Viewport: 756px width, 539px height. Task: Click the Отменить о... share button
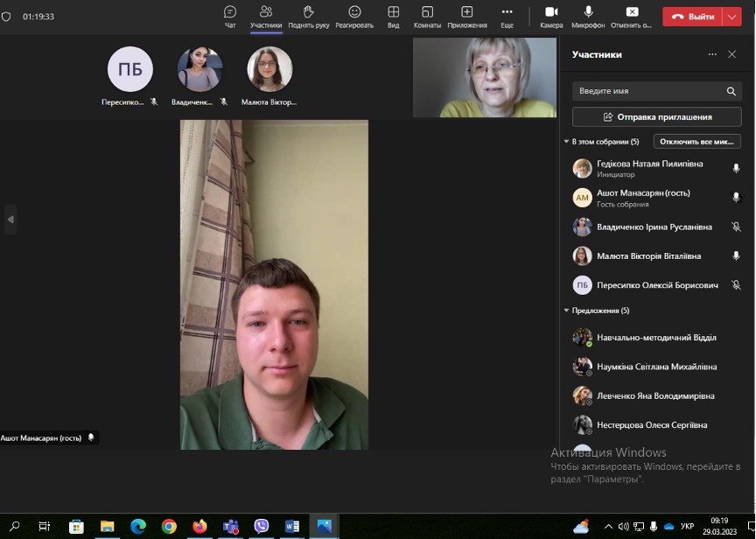(631, 17)
